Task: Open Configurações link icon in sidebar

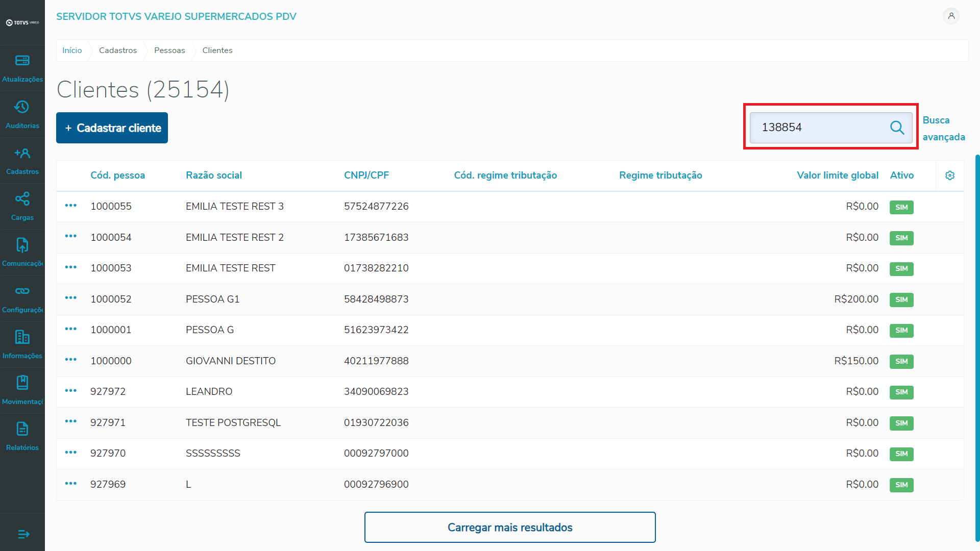Action: 22,291
